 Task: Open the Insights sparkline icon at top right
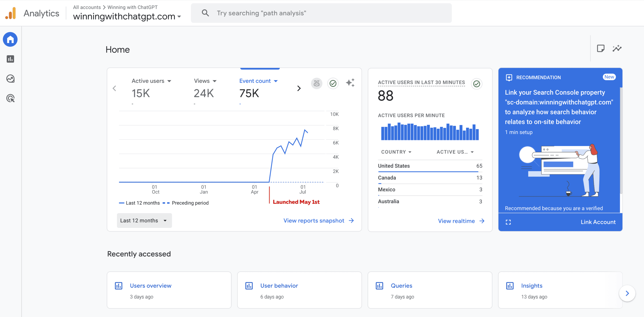(617, 48)
